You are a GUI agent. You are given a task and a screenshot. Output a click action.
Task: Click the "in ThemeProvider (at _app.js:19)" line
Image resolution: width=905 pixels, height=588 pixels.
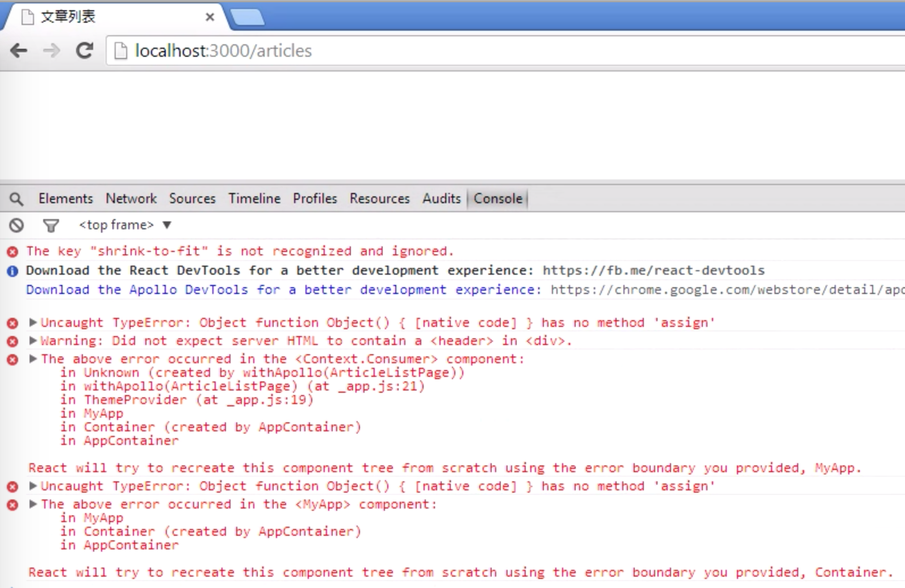(187, 400)
